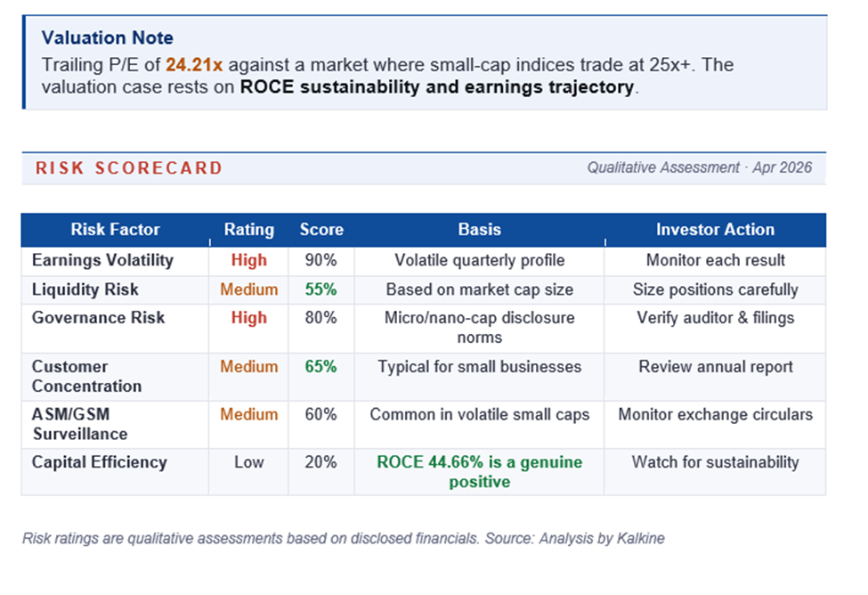Click the Score column header
Screen dimensions: 868x595
[x=321, y=230]
